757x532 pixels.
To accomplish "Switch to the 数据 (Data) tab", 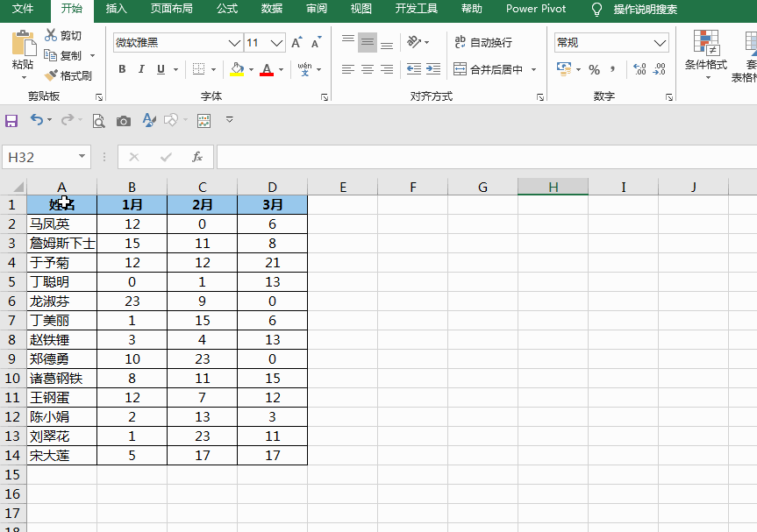I will pos(271,9).
